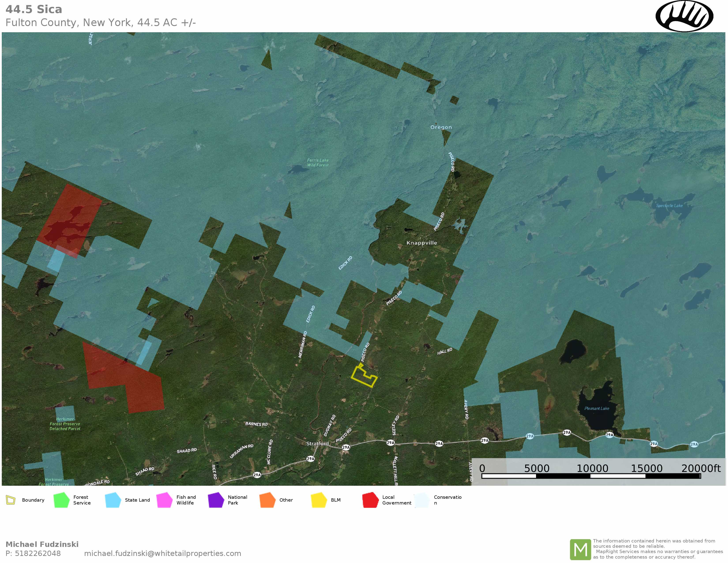This screenshot has width=728, height=563.
Task: Click the Whitetail Properties antler logo
Action: coord(684,16)
